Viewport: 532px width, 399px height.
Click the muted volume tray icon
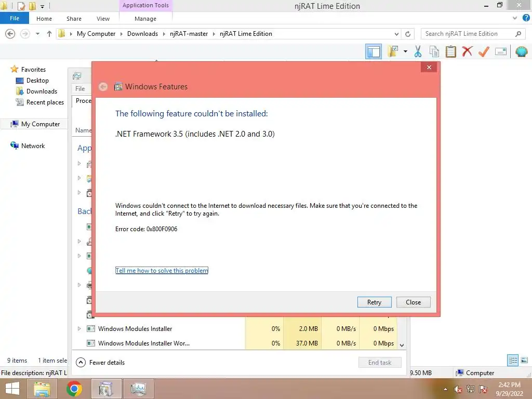[458, 389]
